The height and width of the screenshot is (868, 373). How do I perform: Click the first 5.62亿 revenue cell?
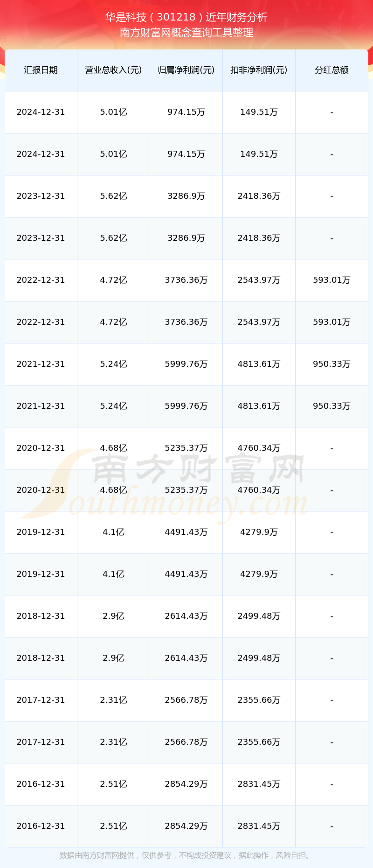(x=113, y=196)
